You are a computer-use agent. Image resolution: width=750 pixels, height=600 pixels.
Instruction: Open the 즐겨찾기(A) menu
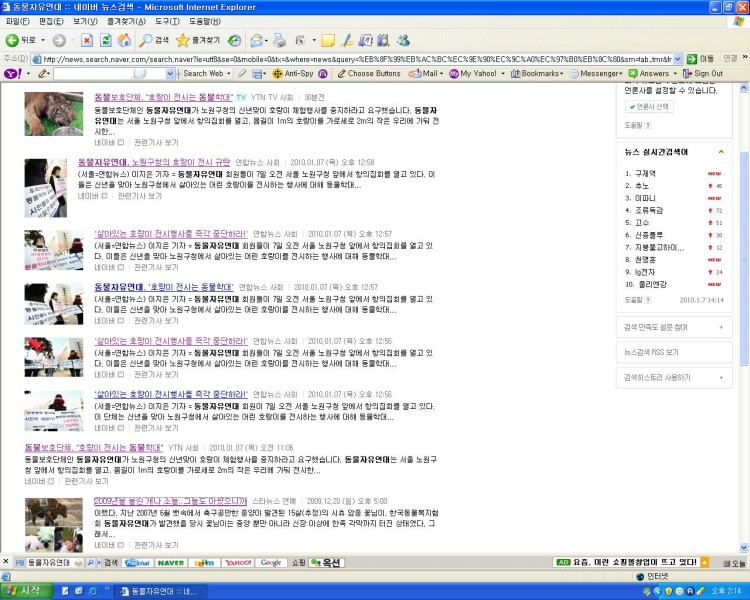coord(126,21)
